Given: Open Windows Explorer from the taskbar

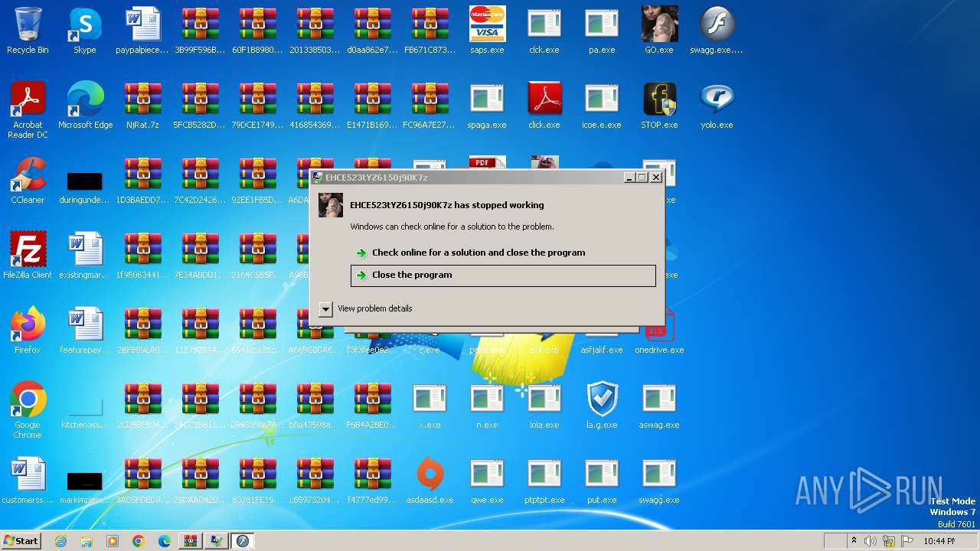Looking at the screenshot, I should click(87, 541).
